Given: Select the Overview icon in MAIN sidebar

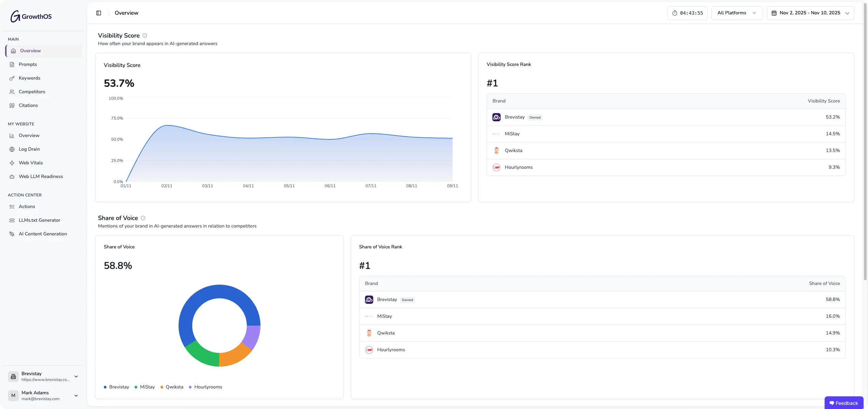Looking at the screenshot, I should click(13, 51).
